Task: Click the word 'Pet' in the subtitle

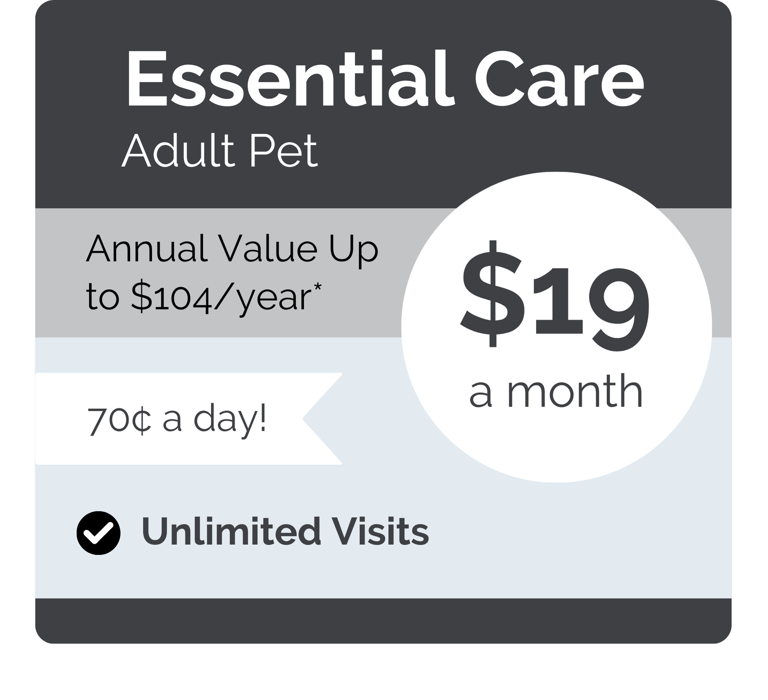Action: coord(283,150)
